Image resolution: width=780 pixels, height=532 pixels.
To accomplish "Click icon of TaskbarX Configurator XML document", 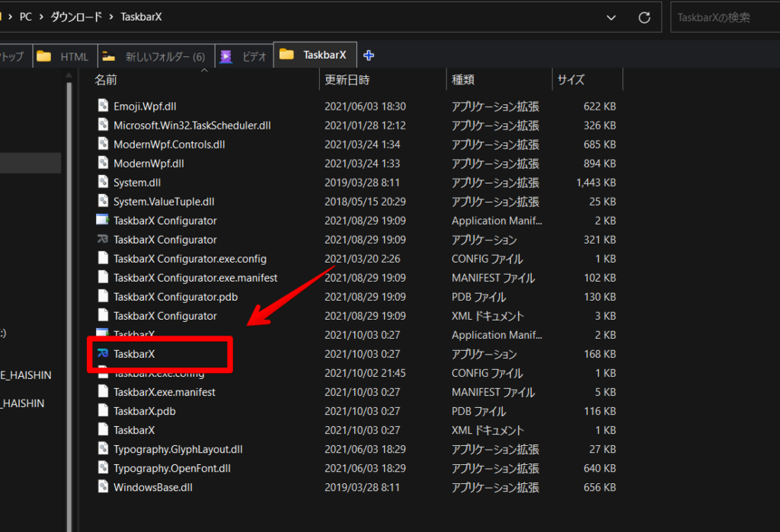I will click(x=103, y=315).
